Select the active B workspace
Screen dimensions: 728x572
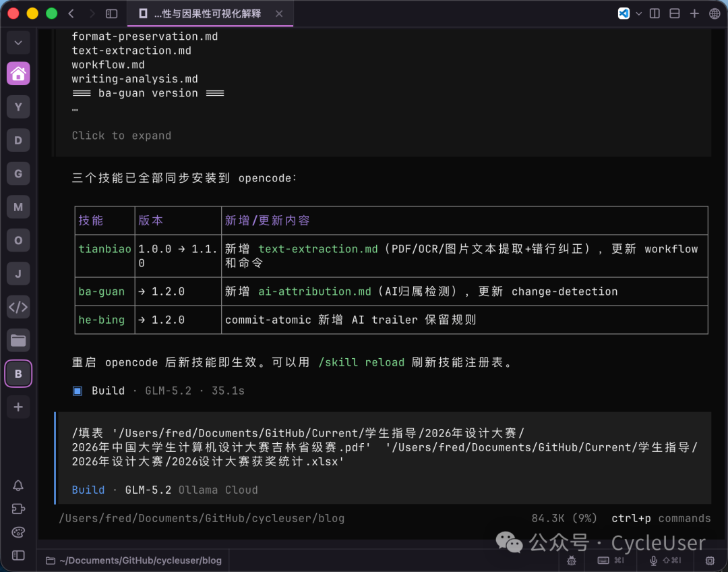coord(18,374)
